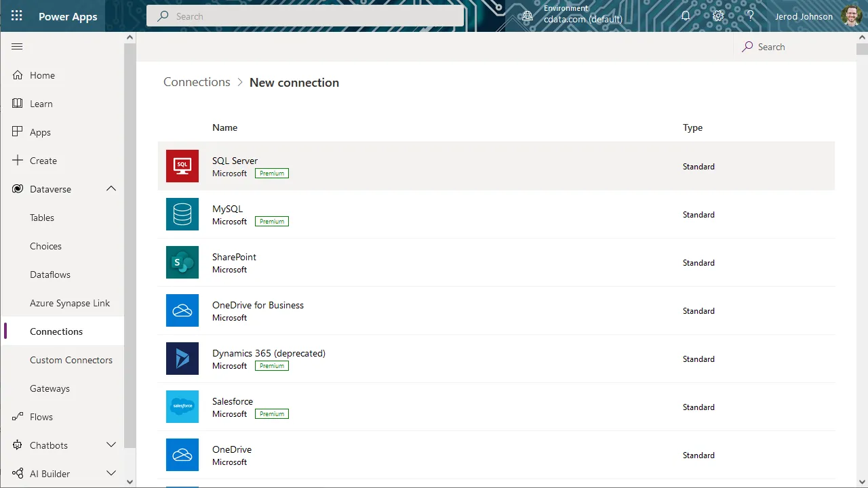Click the top Power Apps search box
This screenshot has height=488, width=868.
click(x=305, y=16)
